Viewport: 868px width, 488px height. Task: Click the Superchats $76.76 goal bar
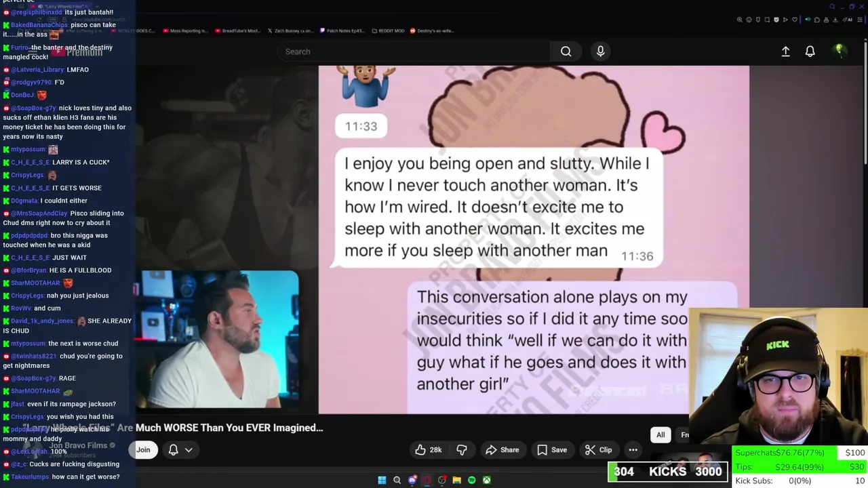(800, 453)
